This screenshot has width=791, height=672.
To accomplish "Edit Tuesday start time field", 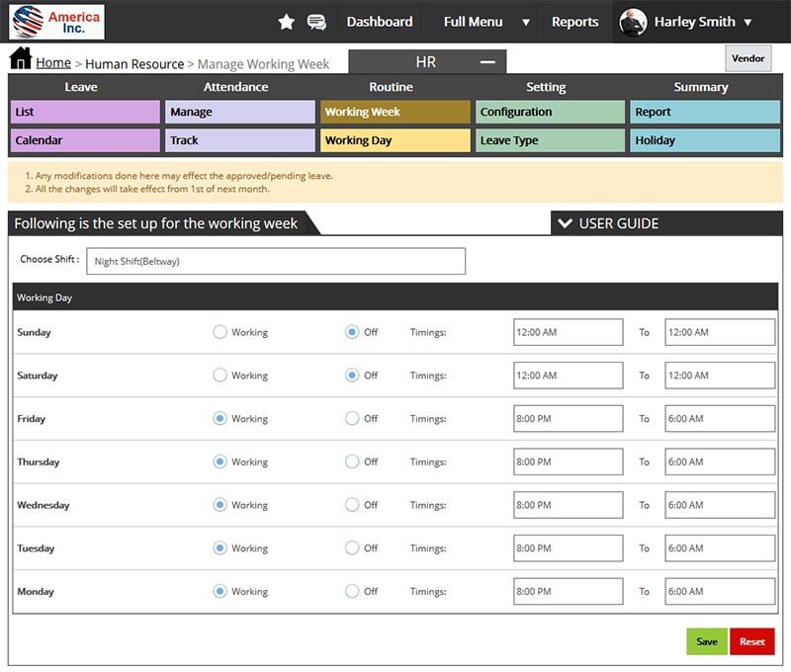I will pos(568,548).
